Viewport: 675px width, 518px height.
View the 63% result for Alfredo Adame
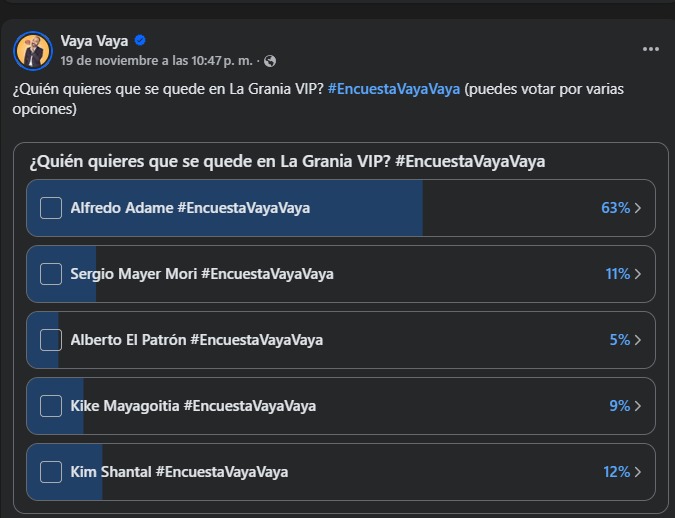tap(615, 208)
